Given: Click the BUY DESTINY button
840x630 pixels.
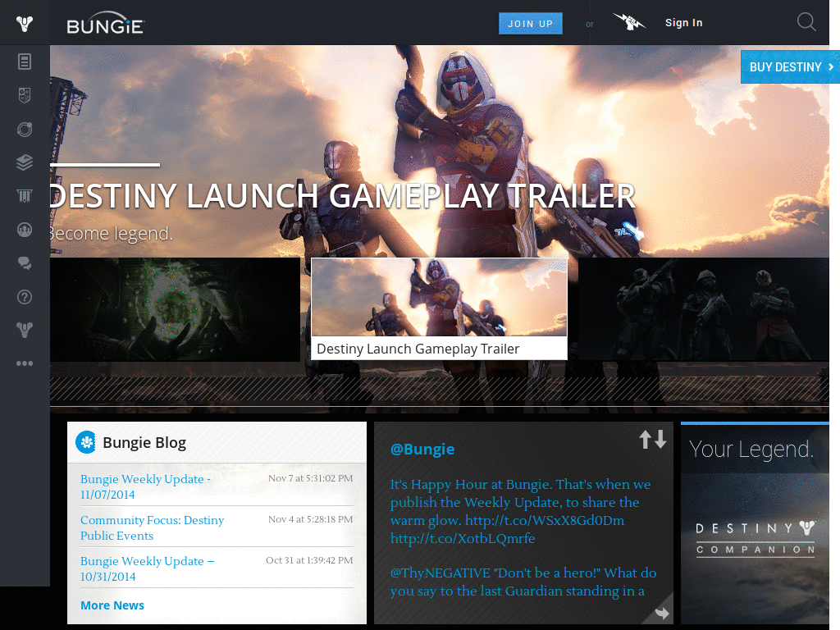Looking at the screenshot, I should pyautogui.click(x=790, y=67).
